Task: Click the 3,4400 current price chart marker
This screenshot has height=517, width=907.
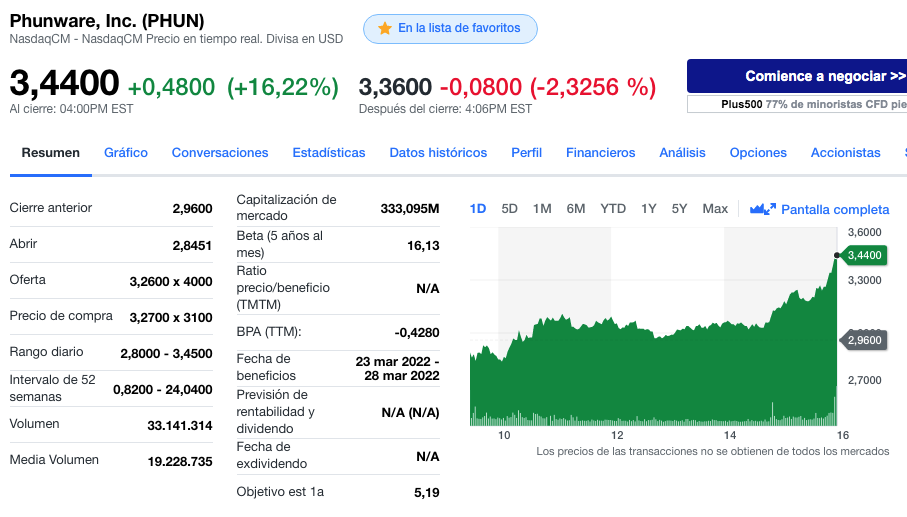Action: pos(864,255)
